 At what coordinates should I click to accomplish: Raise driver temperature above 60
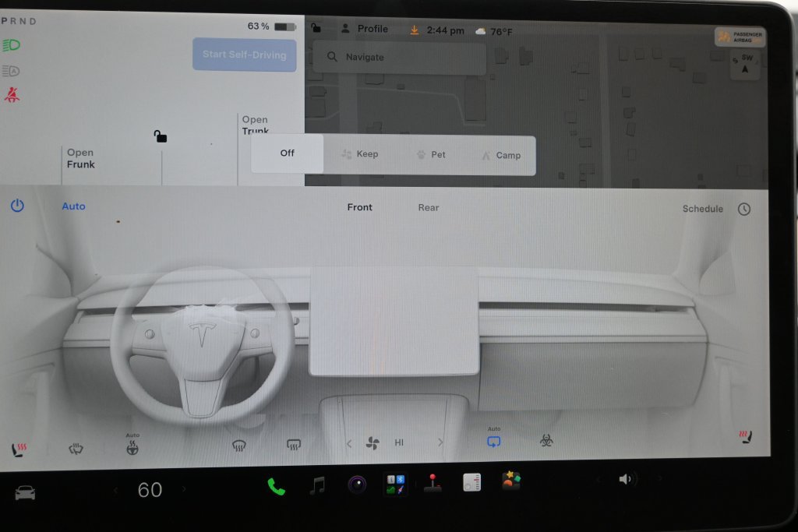[x=184, y=489]
